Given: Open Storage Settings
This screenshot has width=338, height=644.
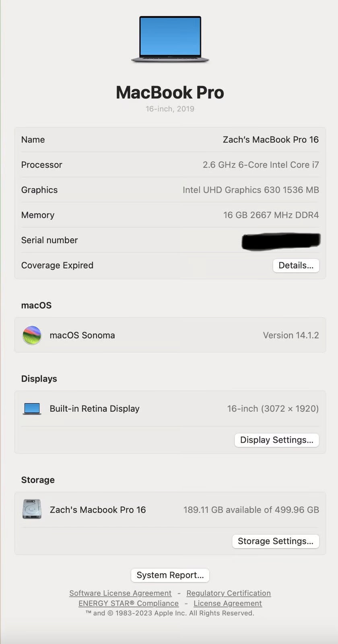Looking at the screenshot, I should (276, 541).
